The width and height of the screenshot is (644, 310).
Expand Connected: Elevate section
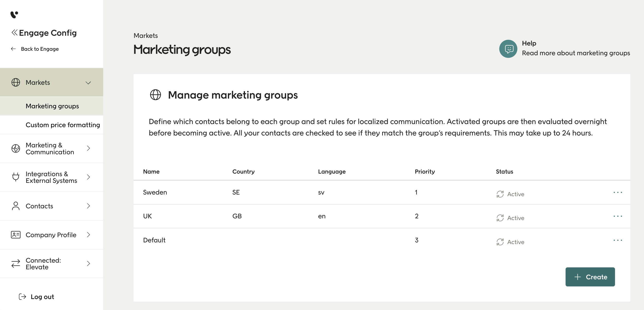click(x=88, y=263)
